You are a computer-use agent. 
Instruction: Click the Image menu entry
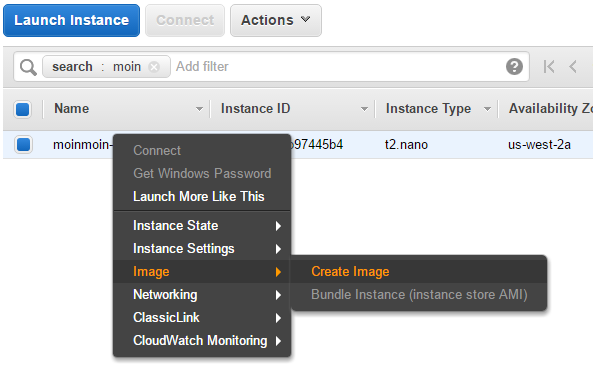coord(202,272)
